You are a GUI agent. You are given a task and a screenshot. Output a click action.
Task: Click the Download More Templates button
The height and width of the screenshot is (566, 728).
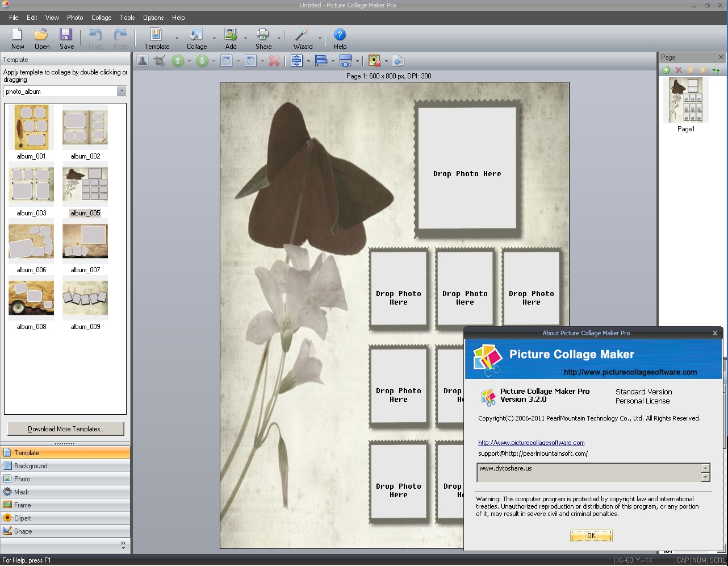point(65,428)
